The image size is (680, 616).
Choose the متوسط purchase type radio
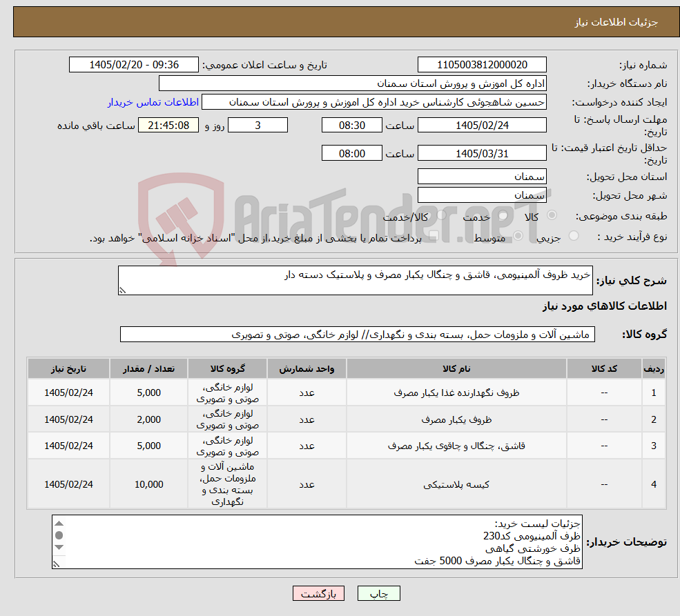pos(518,236)
